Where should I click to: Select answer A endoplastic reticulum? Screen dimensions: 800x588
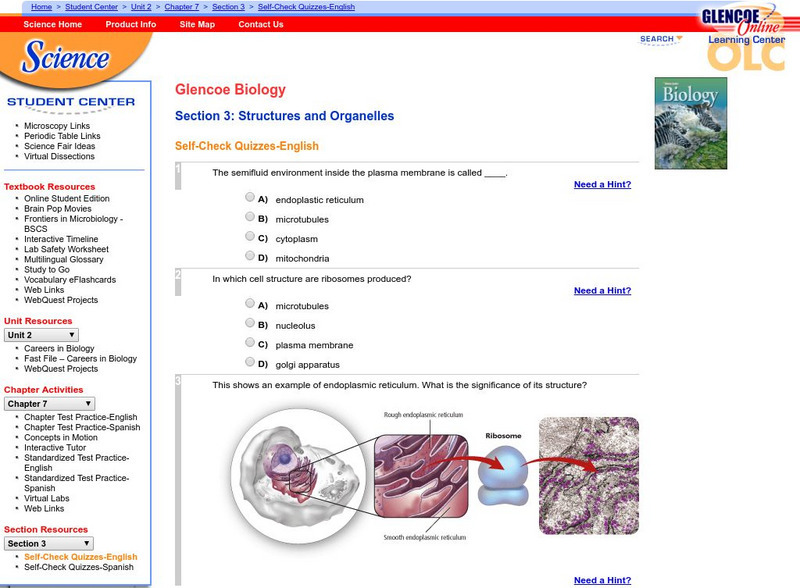(x=249, y=197)
